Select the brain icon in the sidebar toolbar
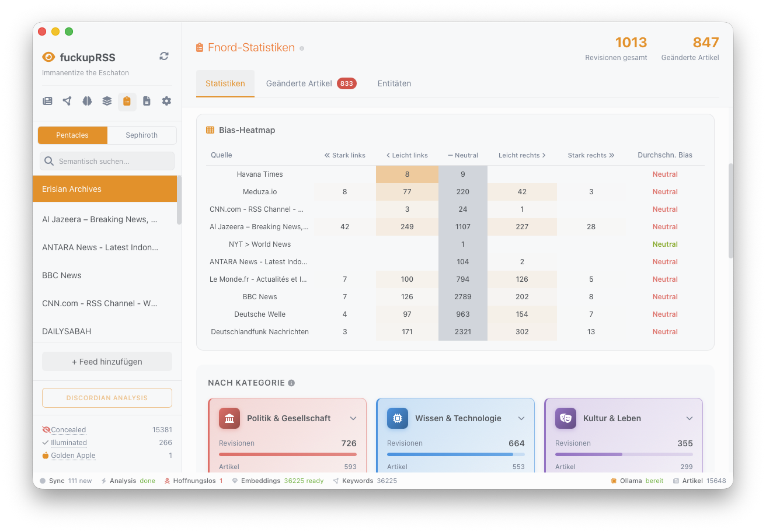The image size is (766, 532). [x=87, y=101]
